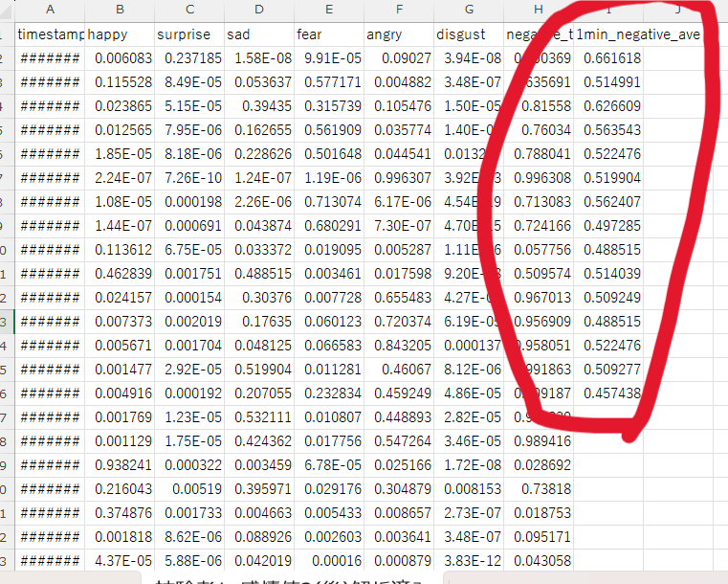This screenshot has width=728, height=584.
Task: Select cell with value 0.457438
Action: 607,393
